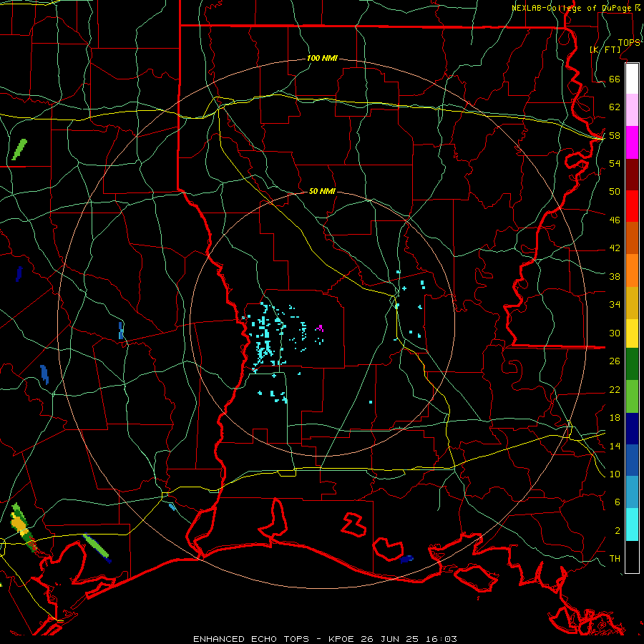This screenshot has height=644, width=644.
Task: Click the TOPS legend title
Action: pyautogui.click(x=629, y=43)
